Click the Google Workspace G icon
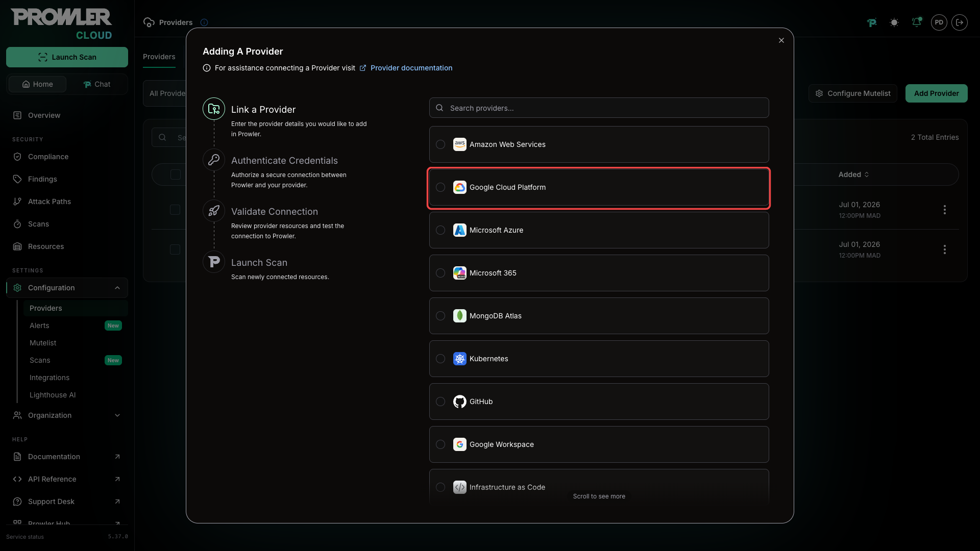This screenshot has height=551, width=980. 460,444
